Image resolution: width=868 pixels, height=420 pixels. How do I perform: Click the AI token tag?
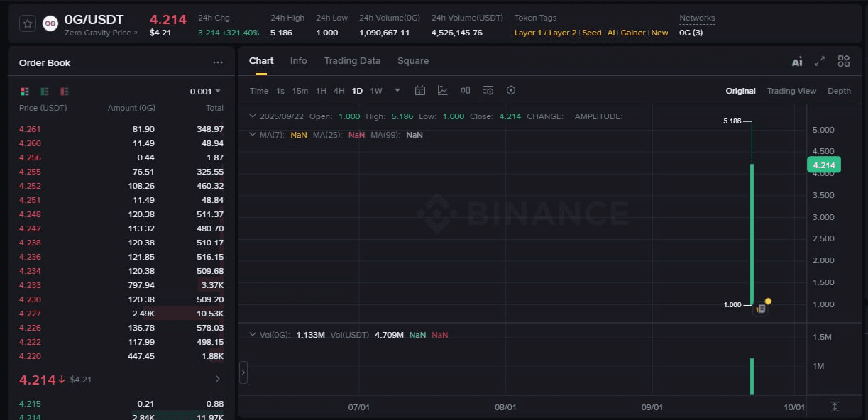(611, 33)
